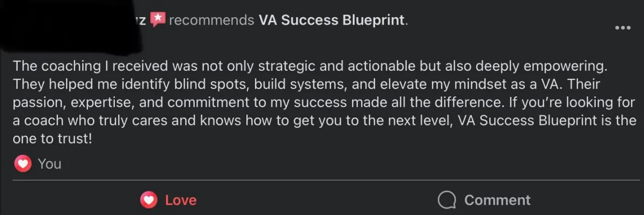Click the visible letter "z" of reviewer's name

click(x=143, y=21)
